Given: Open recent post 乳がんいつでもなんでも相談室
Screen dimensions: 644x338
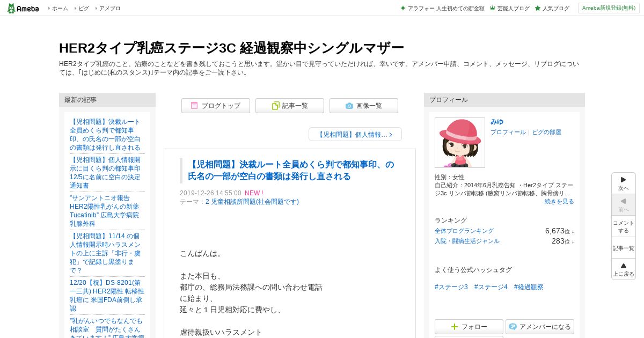Looking at the screenshot, I should pos(106,328).
